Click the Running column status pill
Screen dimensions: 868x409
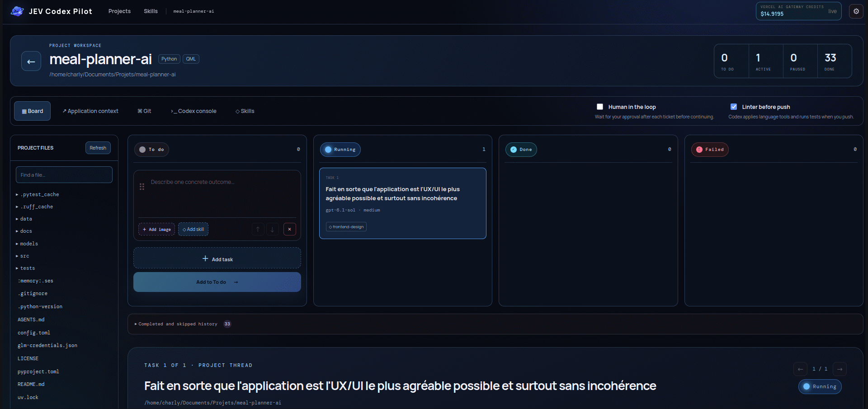(340, 150)
